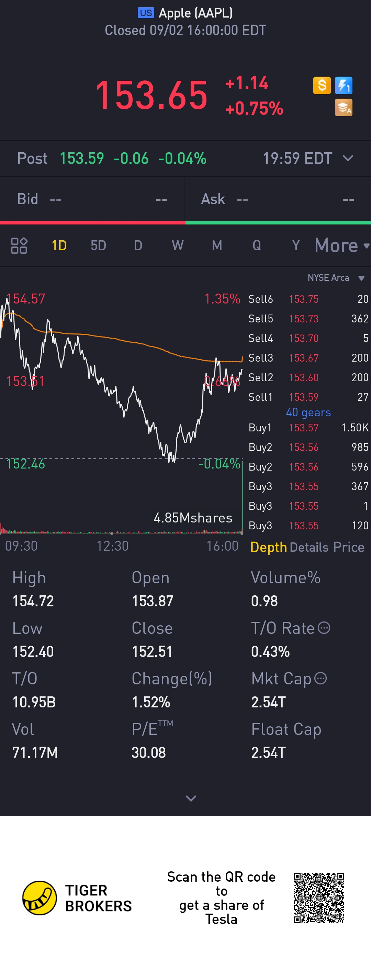The image size is (371, 980).
Task: Switch to the M monthly chart tab
Action: (217, 245)
